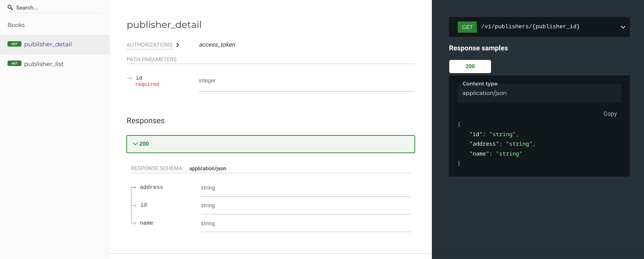Select the 200 tab under Response samples
The width and height of the screenshot is (644, 259).
click(470, 66)
